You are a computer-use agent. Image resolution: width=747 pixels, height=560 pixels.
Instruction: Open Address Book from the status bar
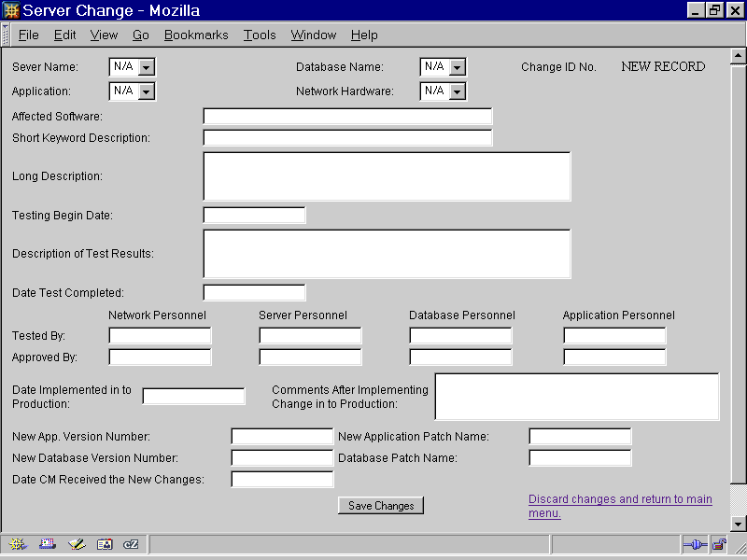click(x=104, y=544)
